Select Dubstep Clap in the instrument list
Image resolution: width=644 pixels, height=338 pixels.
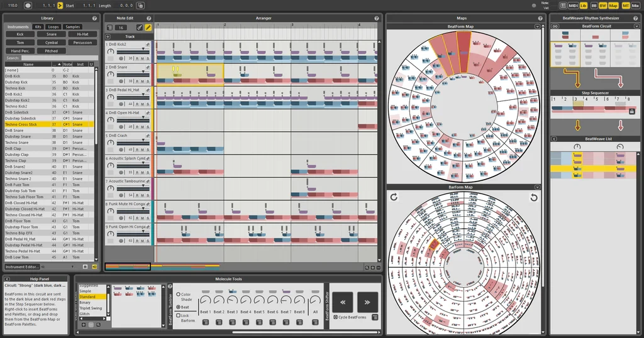[x=18, y=155]
